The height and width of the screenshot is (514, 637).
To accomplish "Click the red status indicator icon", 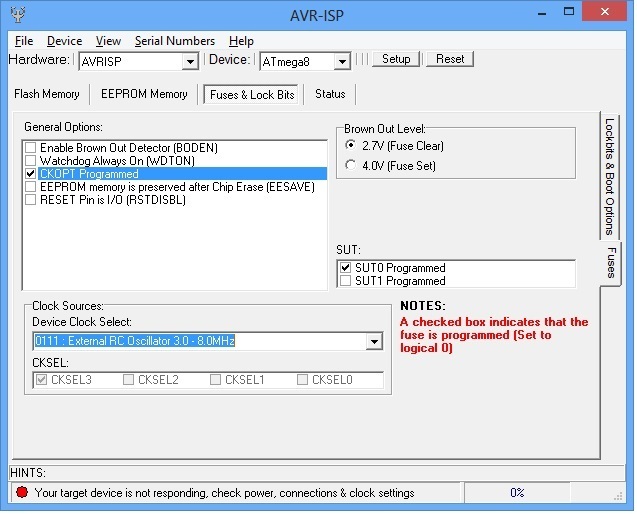I will (22, 492).
